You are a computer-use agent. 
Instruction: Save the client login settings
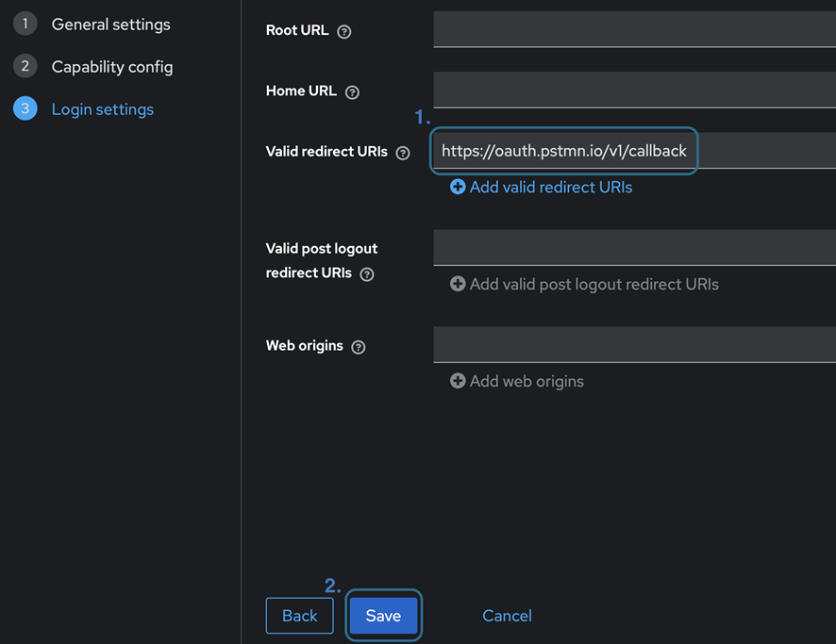click(x=383, y=616)
